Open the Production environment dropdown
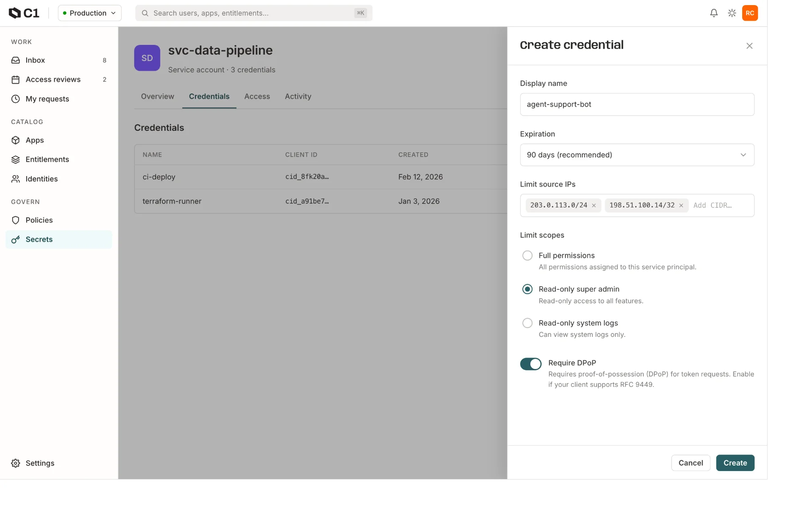 (90, 13)
